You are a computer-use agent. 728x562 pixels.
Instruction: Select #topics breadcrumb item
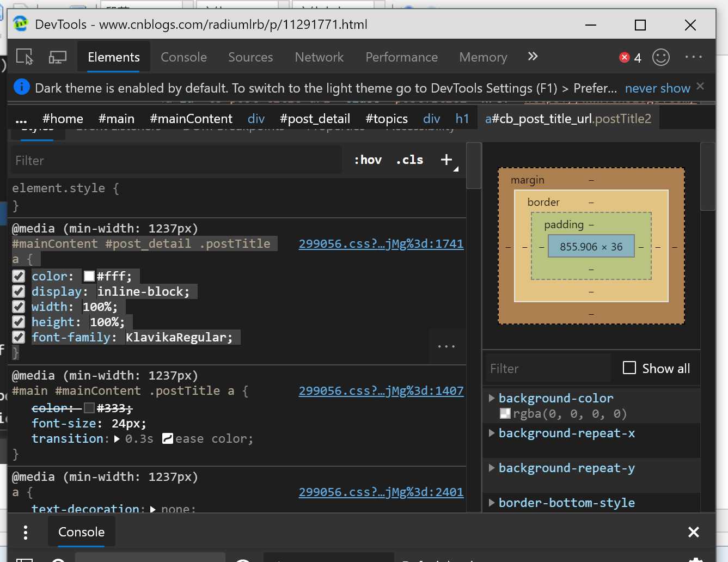387,119
